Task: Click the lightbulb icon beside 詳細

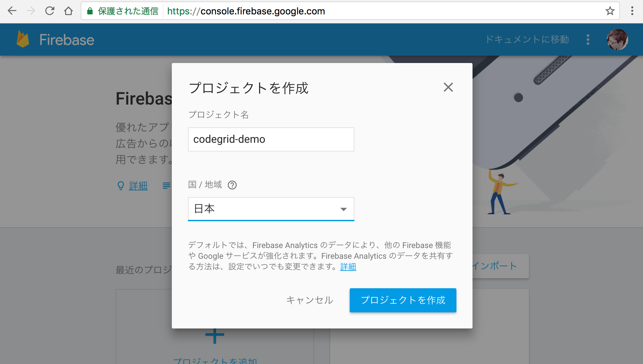Action: [121, 186]
